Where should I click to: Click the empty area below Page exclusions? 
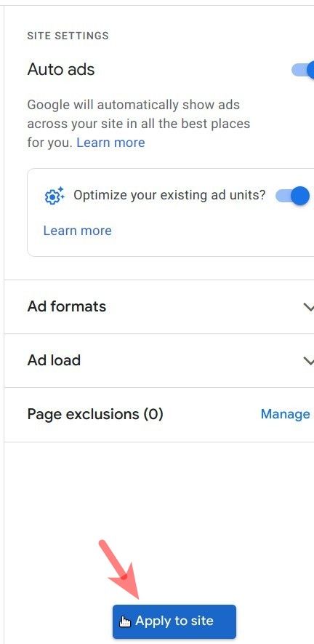[x=159, y=493]
